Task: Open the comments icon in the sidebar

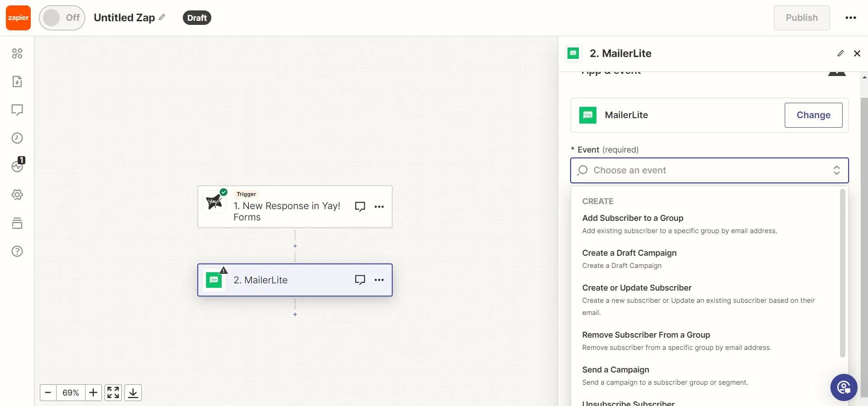Action: coord(17,110)
